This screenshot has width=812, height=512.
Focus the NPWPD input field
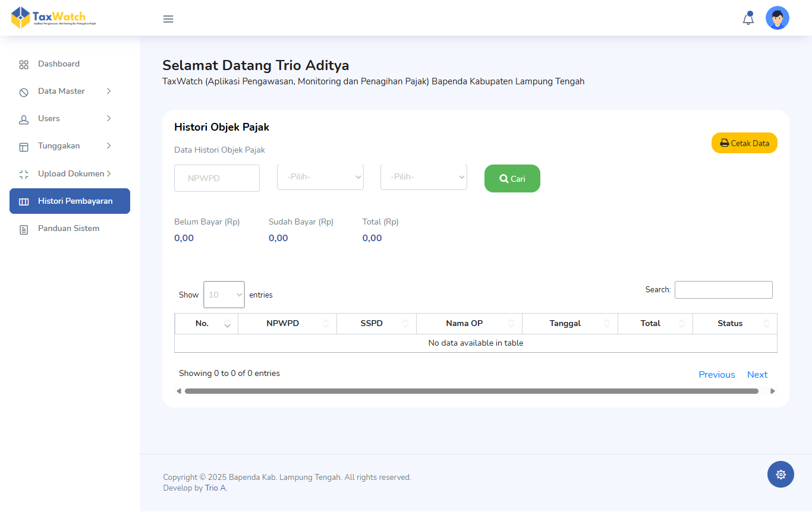click(x=216, y=178)
